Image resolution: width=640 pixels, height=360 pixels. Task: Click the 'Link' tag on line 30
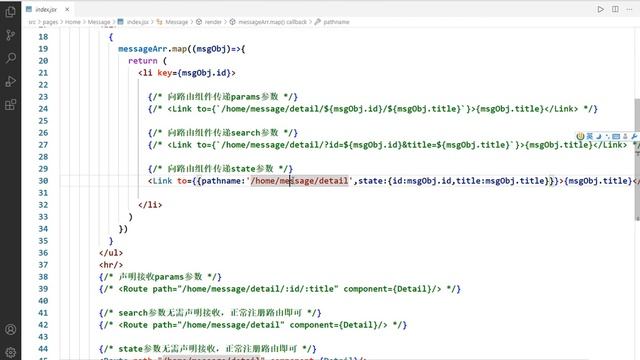162,181
